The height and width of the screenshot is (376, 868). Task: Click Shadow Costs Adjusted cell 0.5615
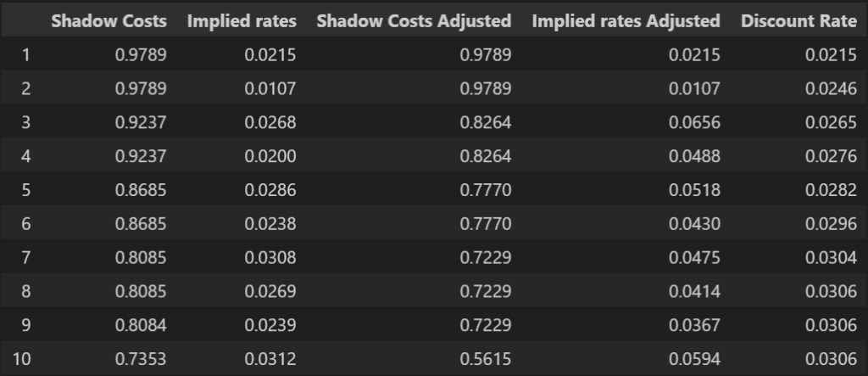tap(486, 359)
